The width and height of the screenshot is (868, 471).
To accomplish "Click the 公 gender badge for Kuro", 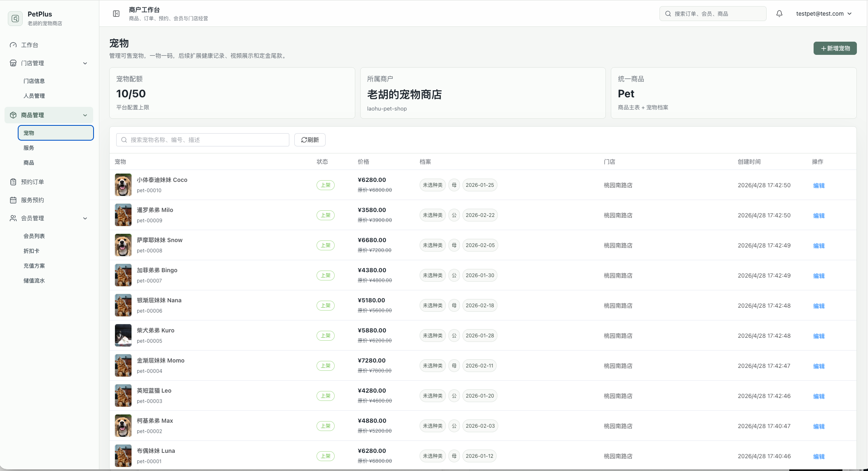I will [x=454, y=336].
